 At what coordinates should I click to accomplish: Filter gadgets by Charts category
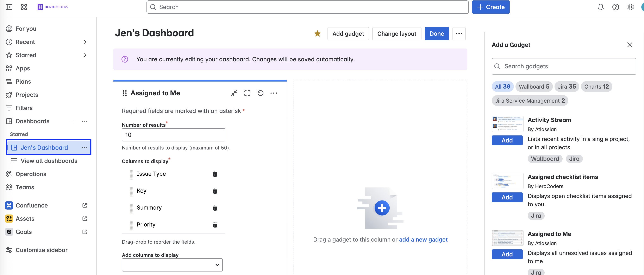pyautogui.click(x=596, y=87)
